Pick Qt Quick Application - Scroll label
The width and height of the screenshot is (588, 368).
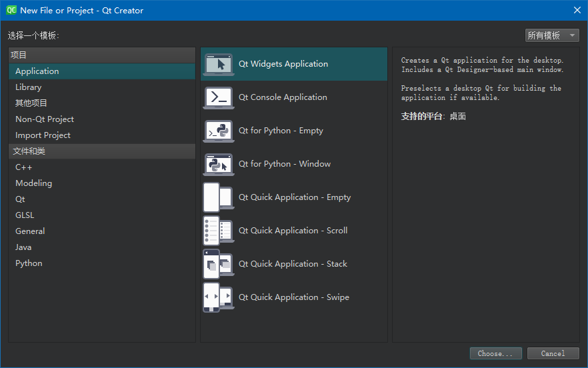pos(293,231)
